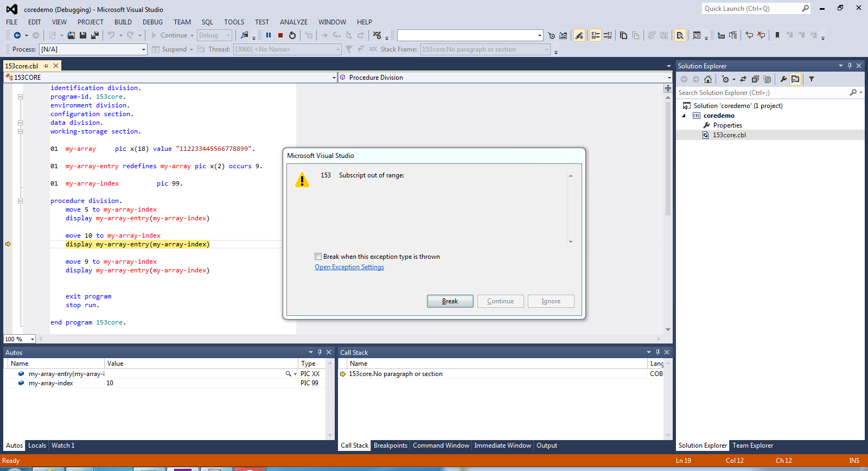Click the editor vertical scrollbar thumb
This screenshot has width=868, height=471.
668,158
